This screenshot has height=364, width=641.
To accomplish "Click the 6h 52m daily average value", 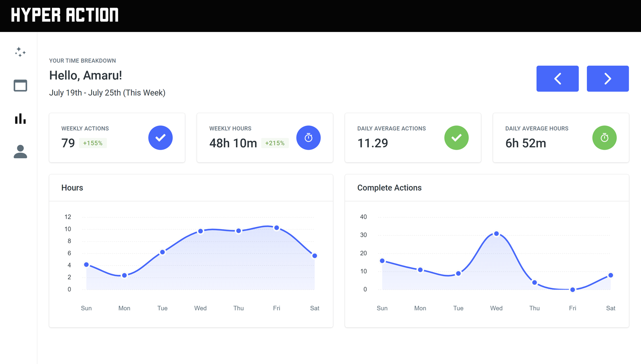I will [x=526, y=143].
